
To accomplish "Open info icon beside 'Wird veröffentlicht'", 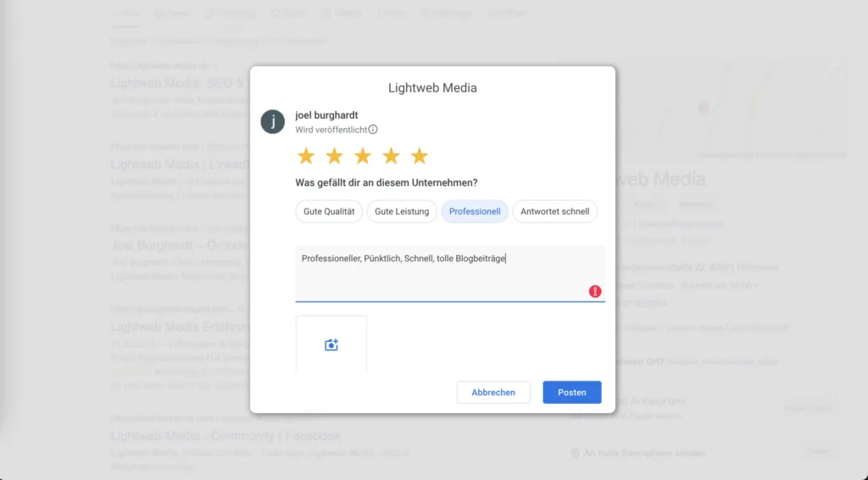I will 373,130.
